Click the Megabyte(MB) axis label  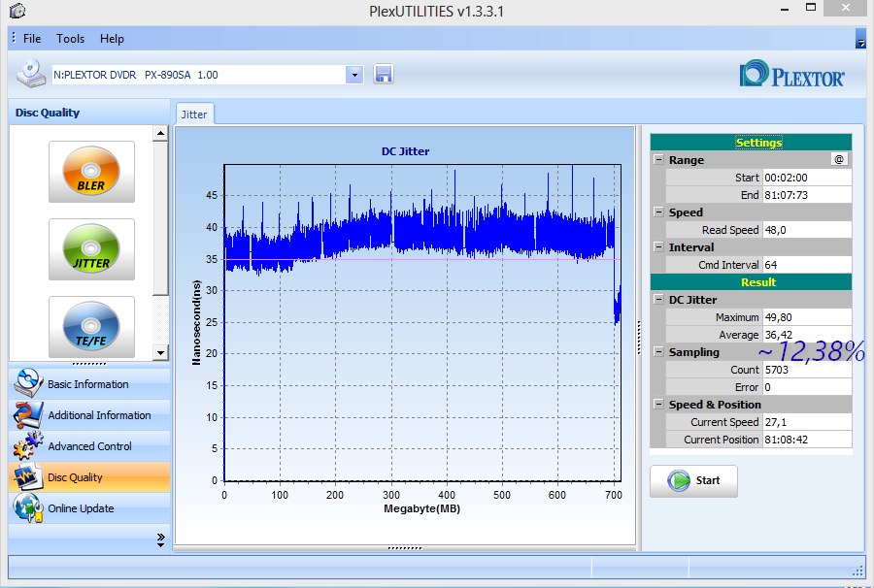click(422, 508)
